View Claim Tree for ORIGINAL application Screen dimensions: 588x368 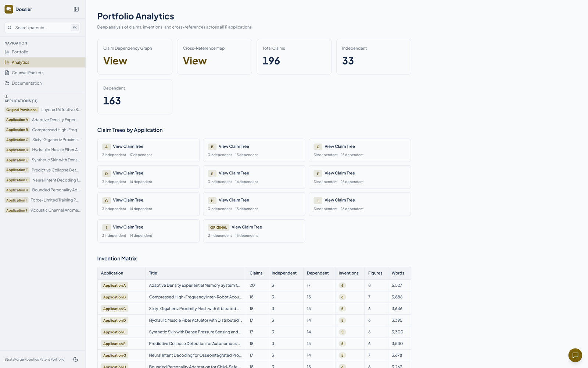pos(254,231)
